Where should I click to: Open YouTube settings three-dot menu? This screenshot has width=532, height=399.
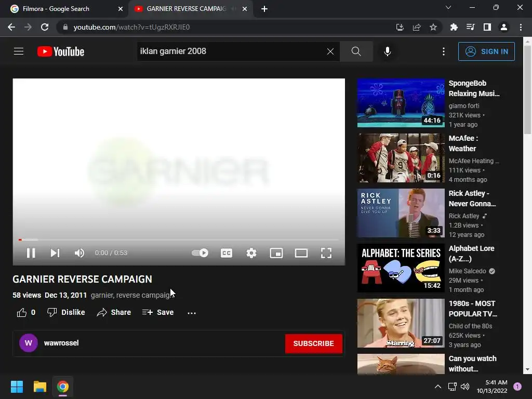pos(444,51)
